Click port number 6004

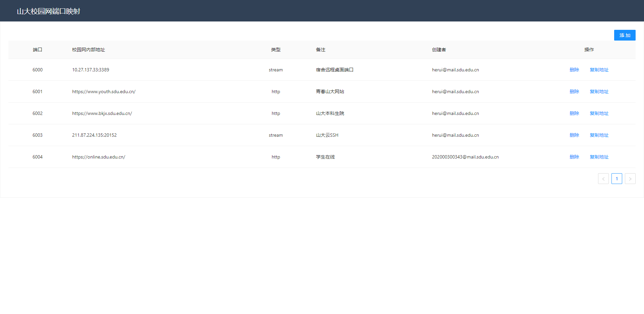coord(38,157)
